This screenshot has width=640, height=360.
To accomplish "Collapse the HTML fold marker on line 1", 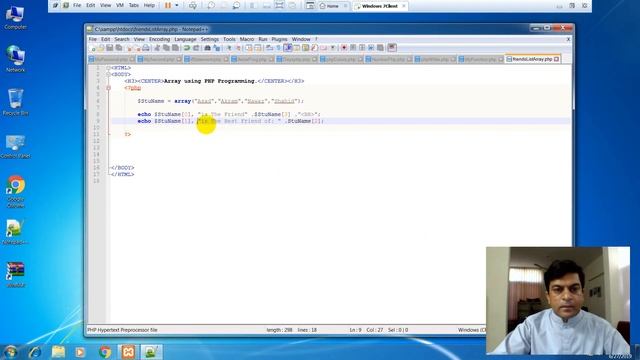I will (x=108, y=68).
